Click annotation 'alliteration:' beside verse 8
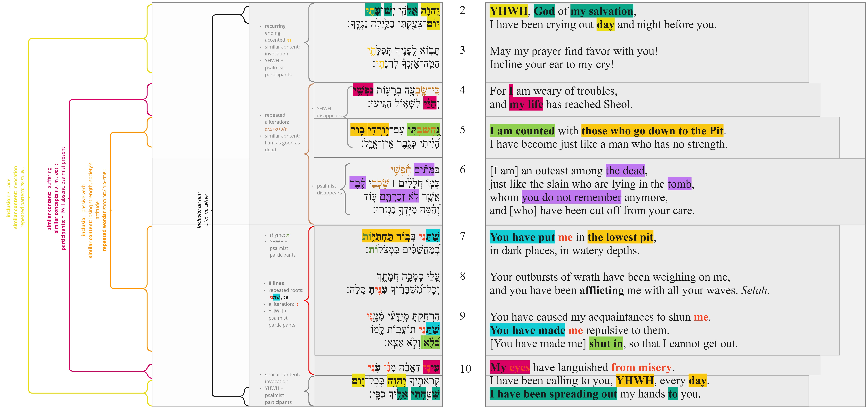The image size is (868, 407). (x=283, y=304)
